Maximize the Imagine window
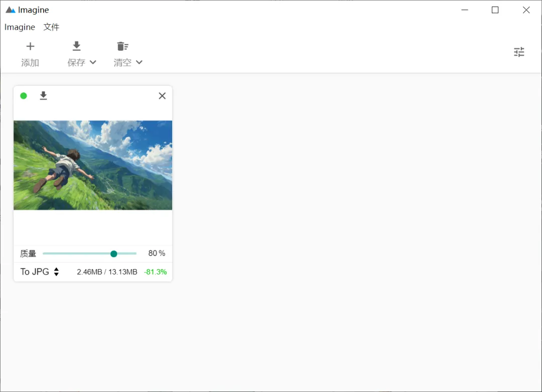Image resolution: width=542 pixels, height=392 pixels. coord(495,10)
